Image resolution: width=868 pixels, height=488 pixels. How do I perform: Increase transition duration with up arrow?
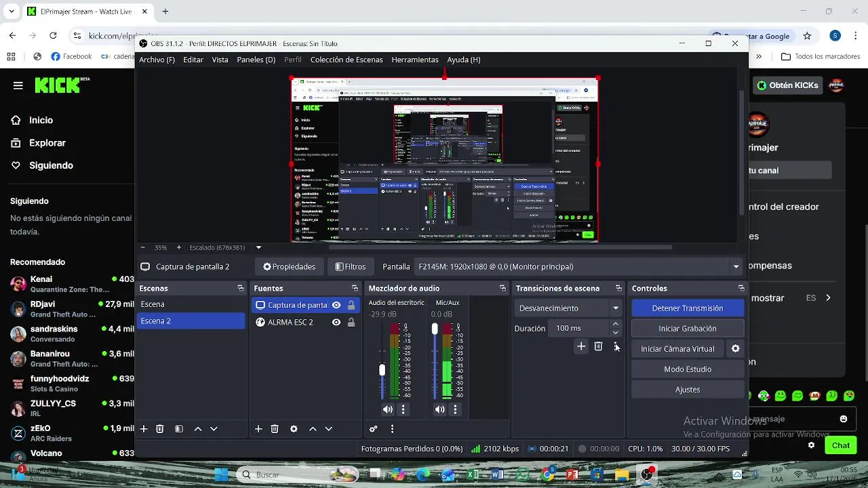point(616,325)
